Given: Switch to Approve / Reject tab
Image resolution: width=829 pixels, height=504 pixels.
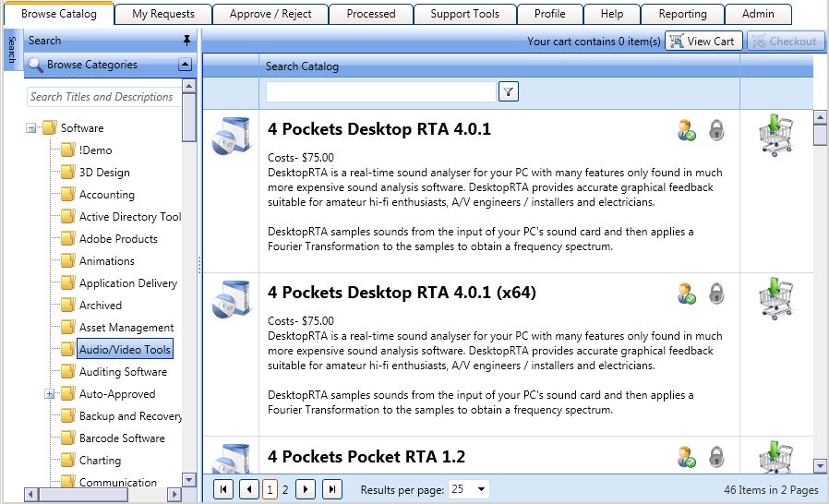Looking at the screenshot, I should point(270,14).
